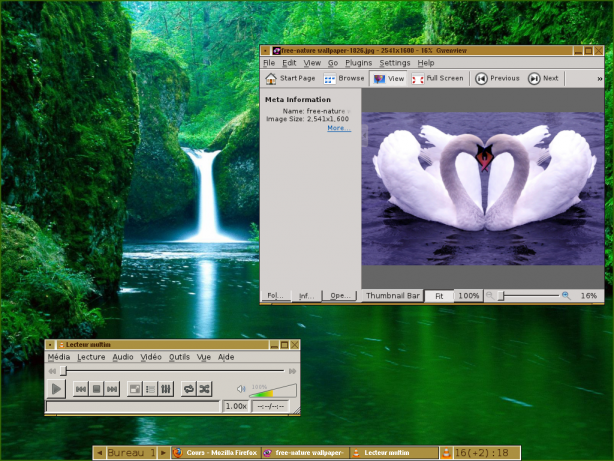Screen dimensions: 614x461
Task: Switch to next desktop in taskbar pager
Action: tap(163, 453)
